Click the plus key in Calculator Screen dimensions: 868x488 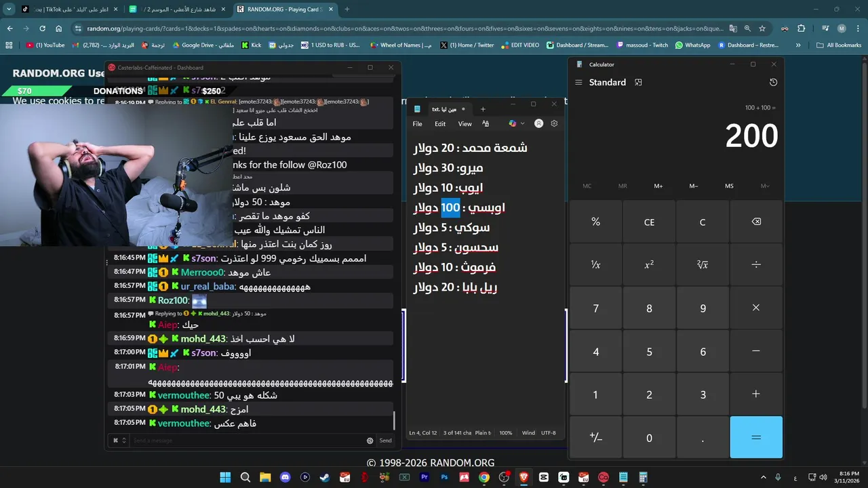pos(756,394)
